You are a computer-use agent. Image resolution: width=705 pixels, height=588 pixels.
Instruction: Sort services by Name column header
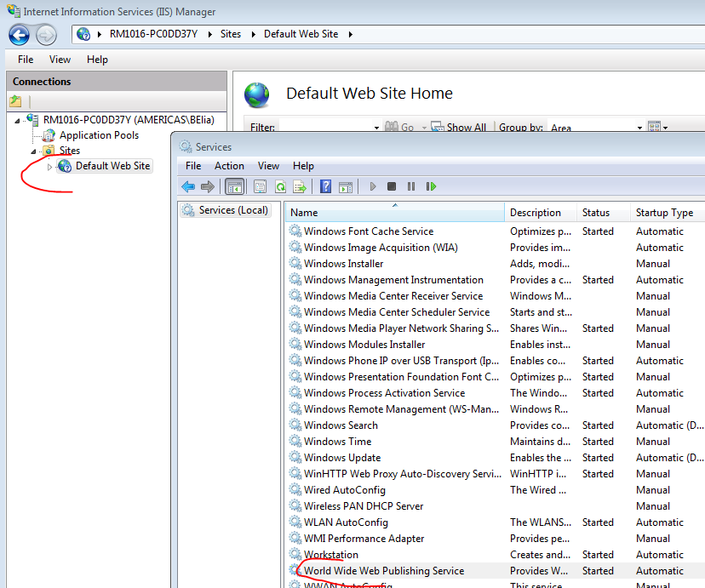395,213
